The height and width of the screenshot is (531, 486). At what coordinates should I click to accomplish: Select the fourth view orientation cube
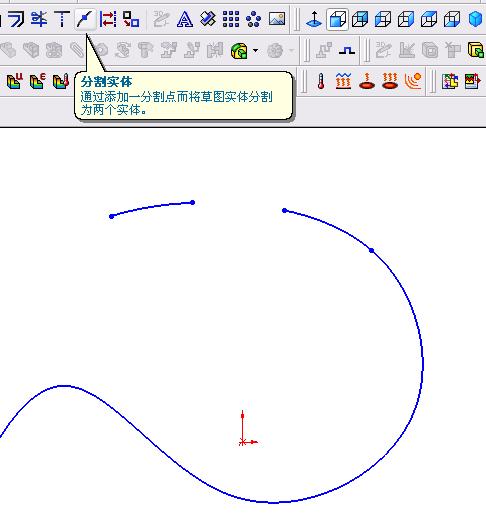406,19
